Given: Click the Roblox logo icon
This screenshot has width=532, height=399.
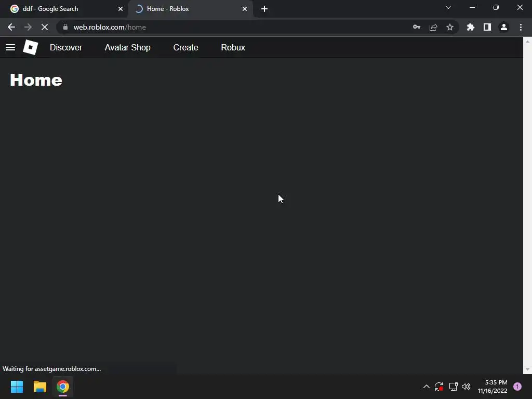Looking at the screenshot, I should coord(30,47).
